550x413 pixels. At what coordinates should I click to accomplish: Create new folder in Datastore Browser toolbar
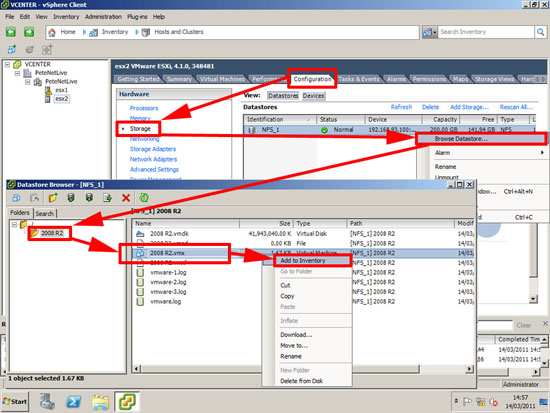coord(53,198)
